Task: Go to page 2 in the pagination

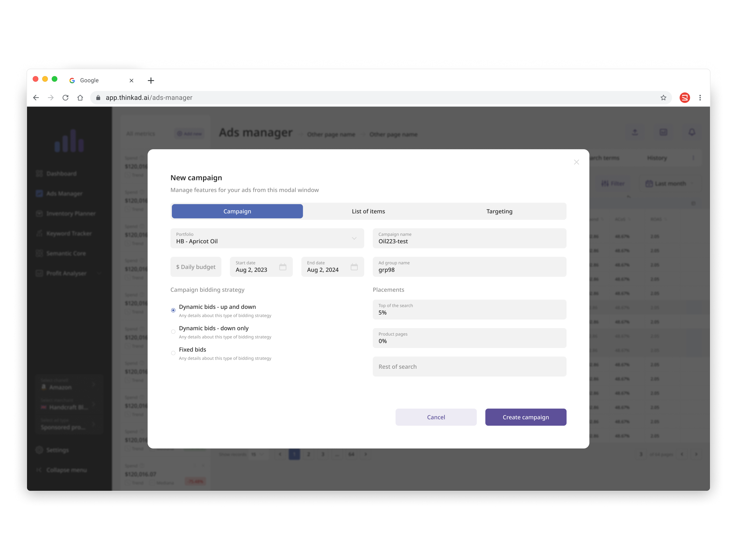Action: pyautogui.click(x=308, y=454)
